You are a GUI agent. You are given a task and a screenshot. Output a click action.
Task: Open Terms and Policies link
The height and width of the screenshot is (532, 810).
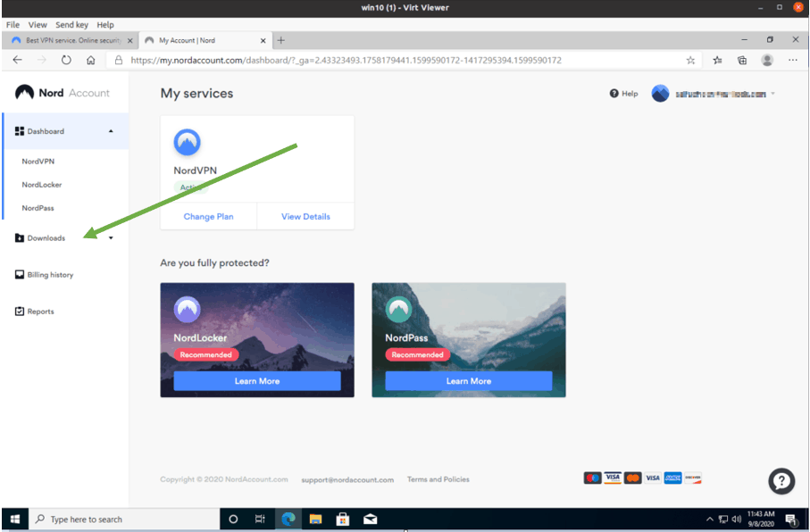438,479
